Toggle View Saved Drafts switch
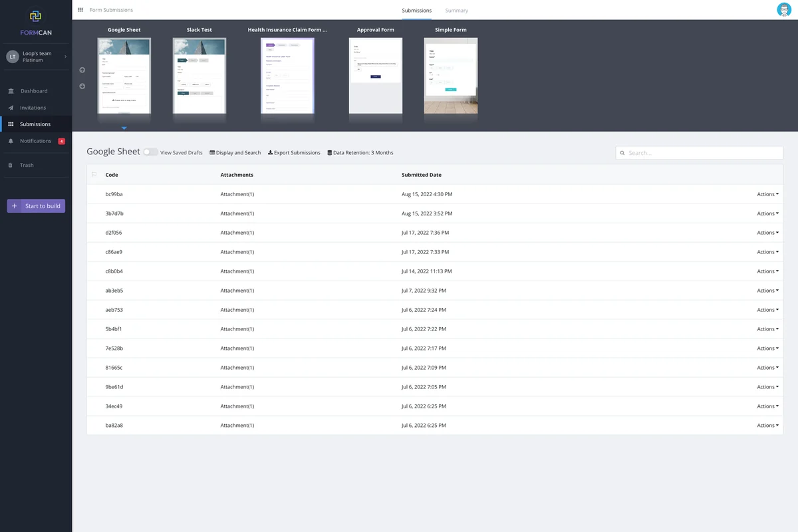 151,152
